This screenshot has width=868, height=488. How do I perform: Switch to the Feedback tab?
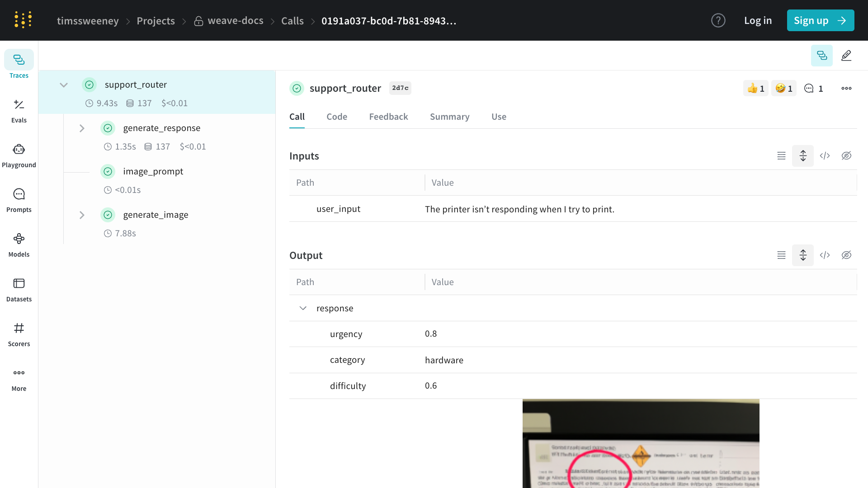click(388, 116)
